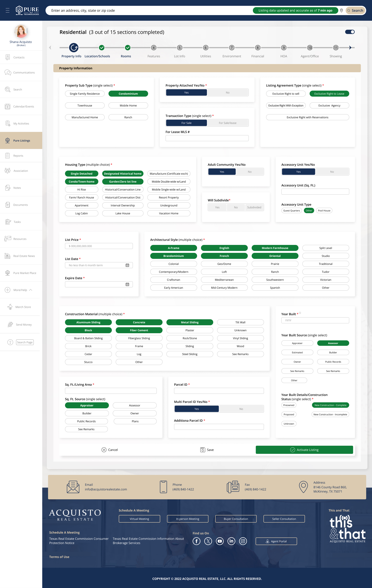Open the Financial step tab
This screenshot has height=588, width=372.
258,56
